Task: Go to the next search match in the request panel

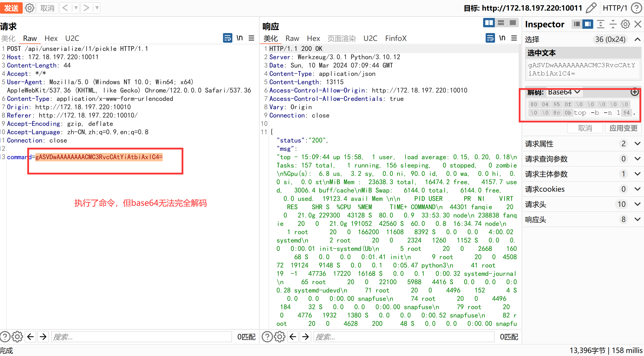Action: [43, 337]
